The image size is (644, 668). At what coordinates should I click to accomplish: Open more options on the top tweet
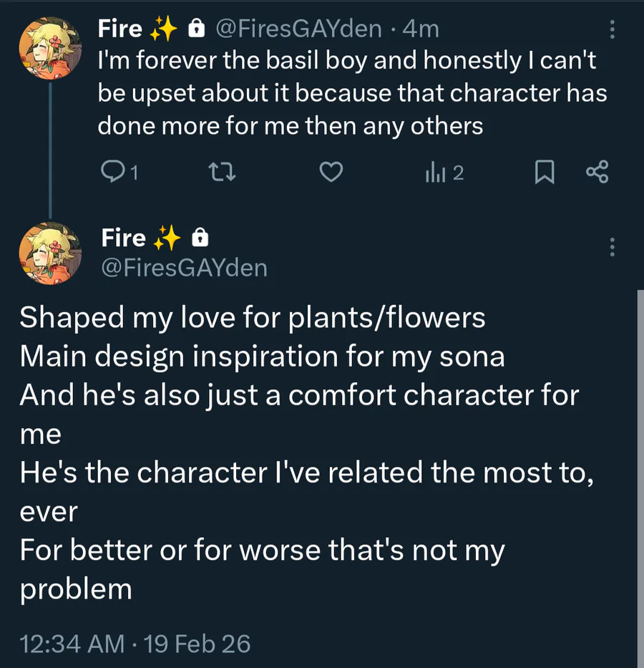(612, 29)
